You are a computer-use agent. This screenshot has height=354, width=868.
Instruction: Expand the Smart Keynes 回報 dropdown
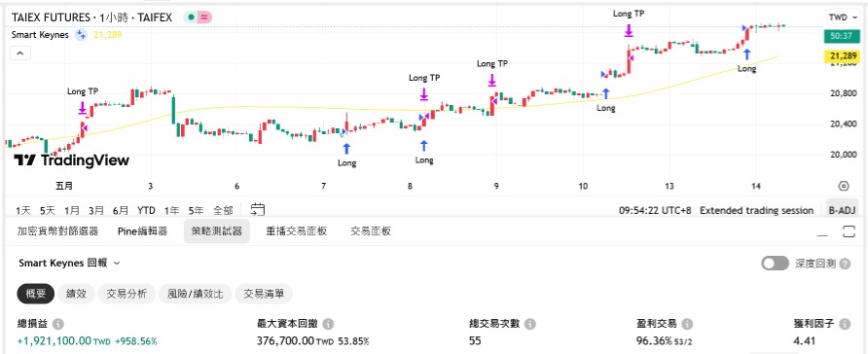69,264
